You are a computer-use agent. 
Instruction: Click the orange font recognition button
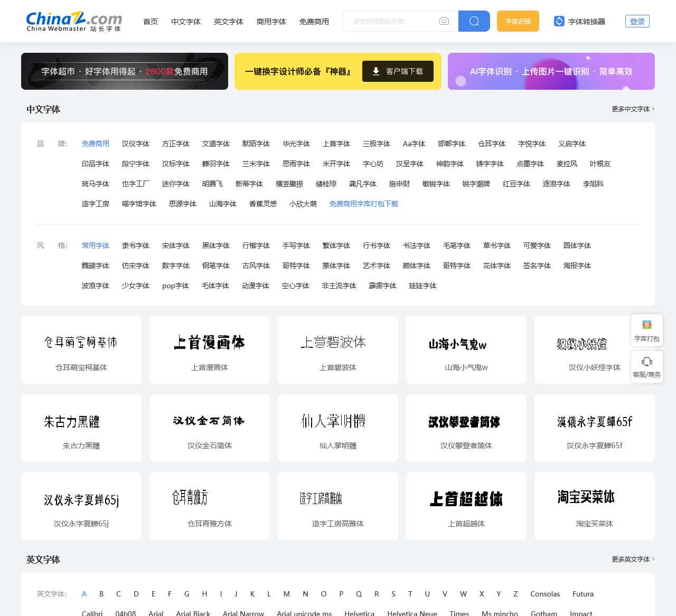(x=518, y=21)
